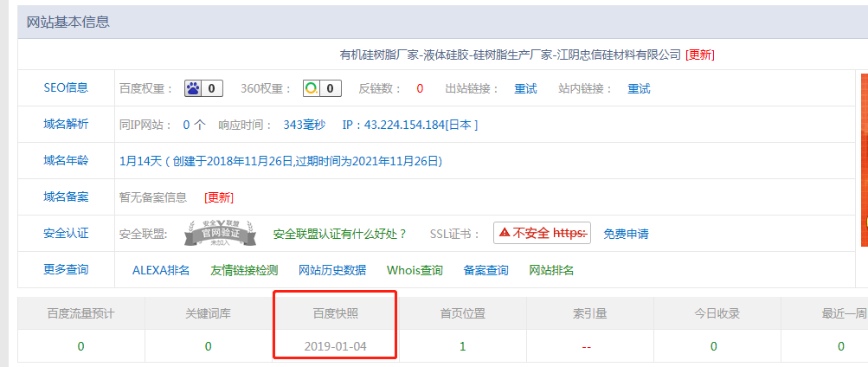Click the site title 有机硅树脂厂家 text
The height and width of the screenshot is (367, 868).
click(x=509, y=55)
